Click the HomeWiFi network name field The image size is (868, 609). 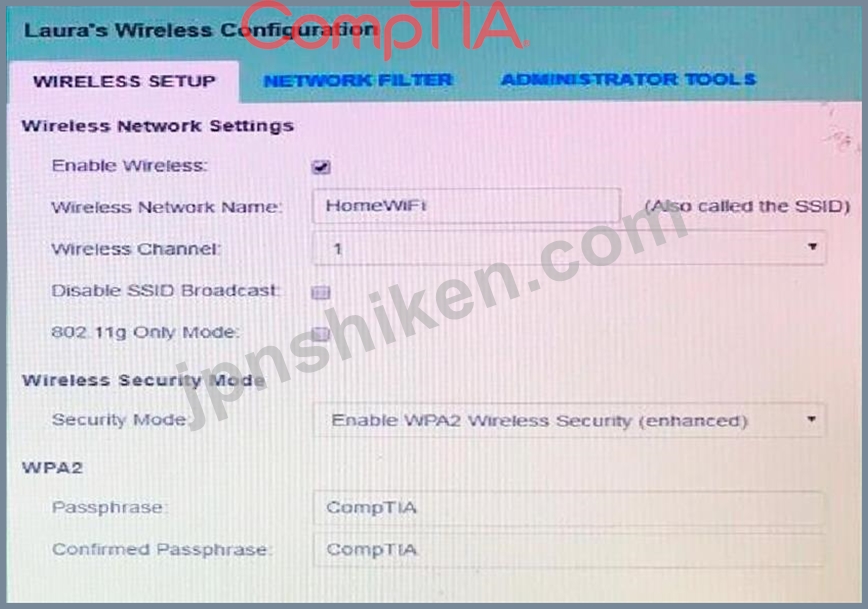467,205
